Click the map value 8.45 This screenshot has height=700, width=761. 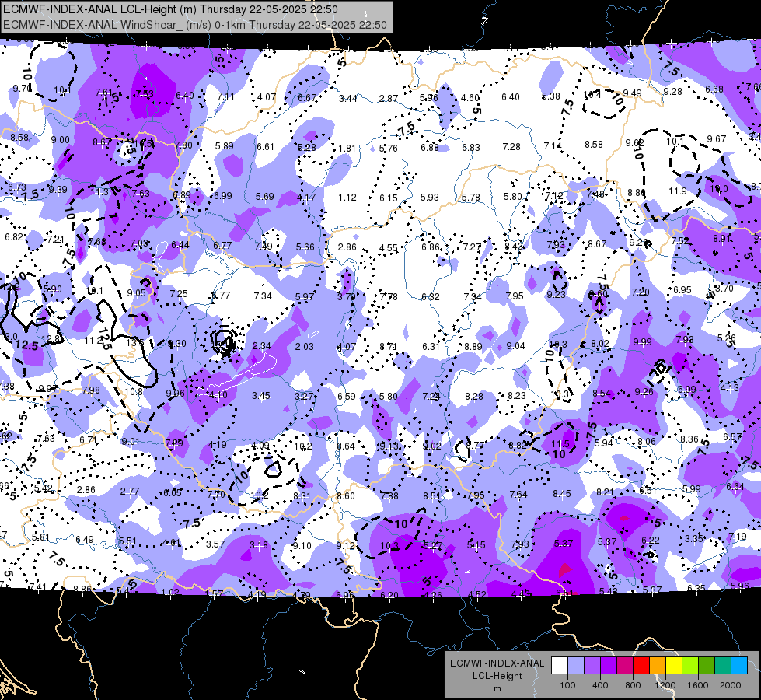562,494
